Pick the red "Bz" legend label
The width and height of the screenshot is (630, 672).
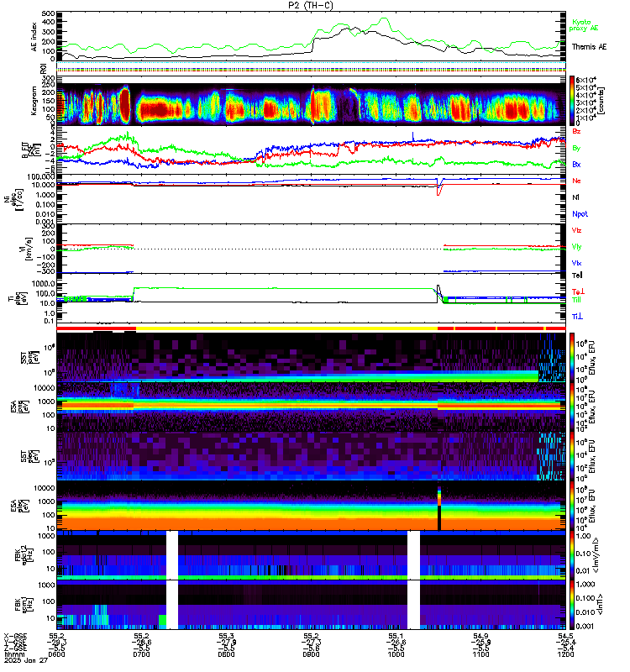pos(576,131)
